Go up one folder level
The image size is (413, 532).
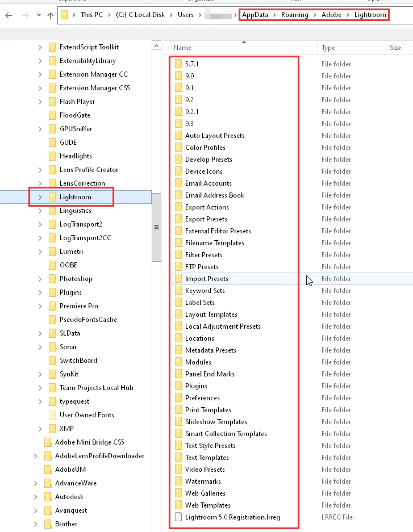[51, 15]
